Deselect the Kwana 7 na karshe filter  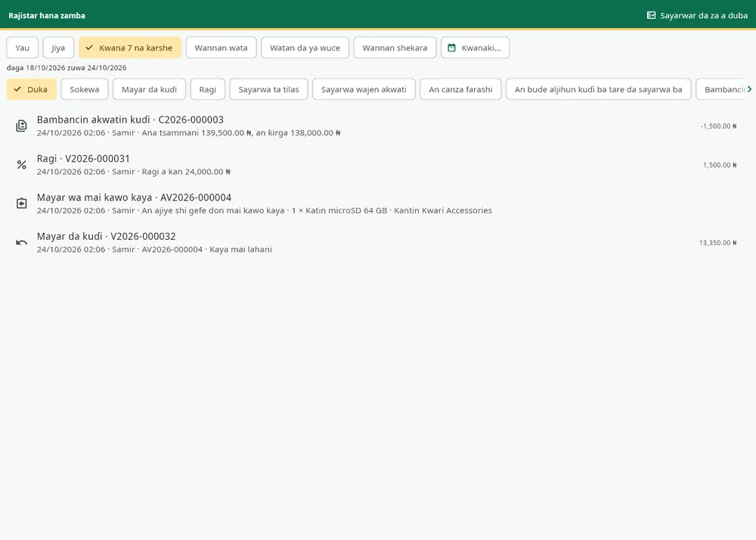point(130,48)
